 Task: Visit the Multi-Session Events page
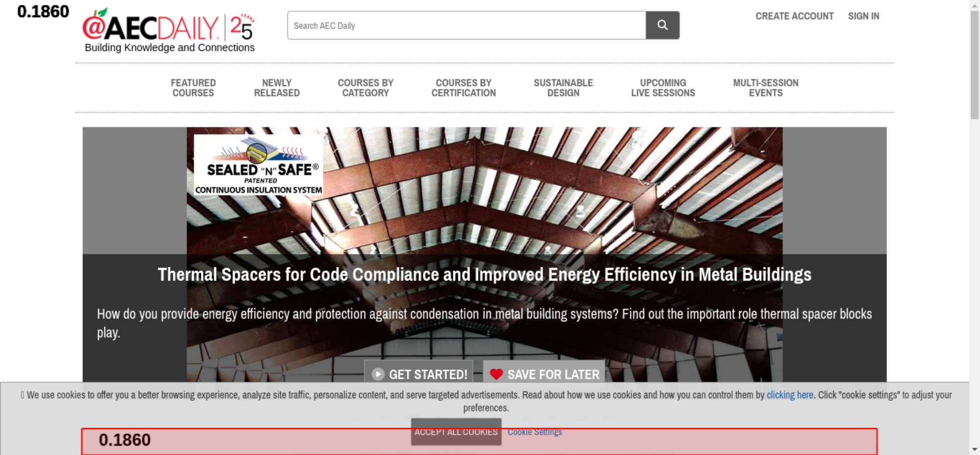[x=765, y=88]
